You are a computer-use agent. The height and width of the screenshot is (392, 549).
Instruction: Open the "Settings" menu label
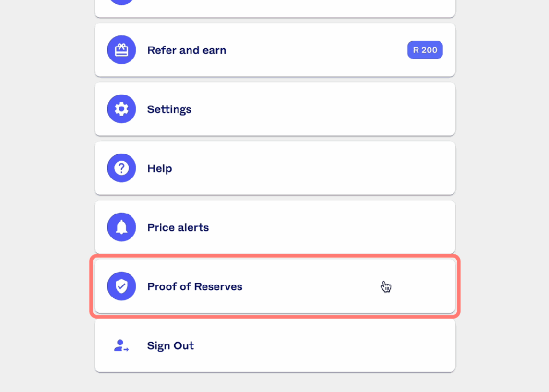(169, 109)
